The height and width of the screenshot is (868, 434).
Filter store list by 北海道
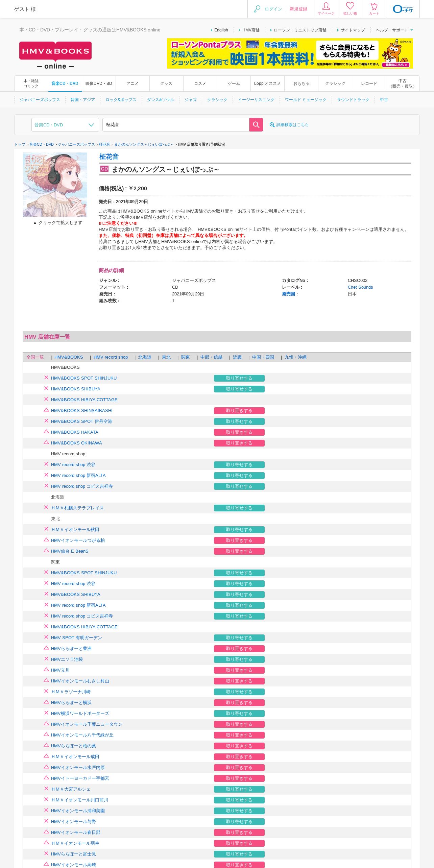pyautogui.click(x=145, y=357)
